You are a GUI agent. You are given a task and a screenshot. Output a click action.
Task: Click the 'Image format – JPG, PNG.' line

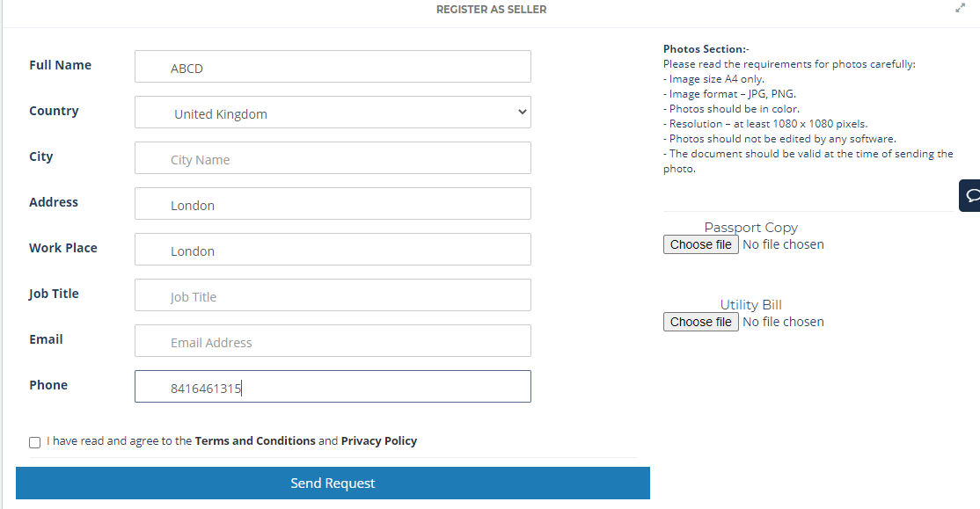click(x=729, y=94)
